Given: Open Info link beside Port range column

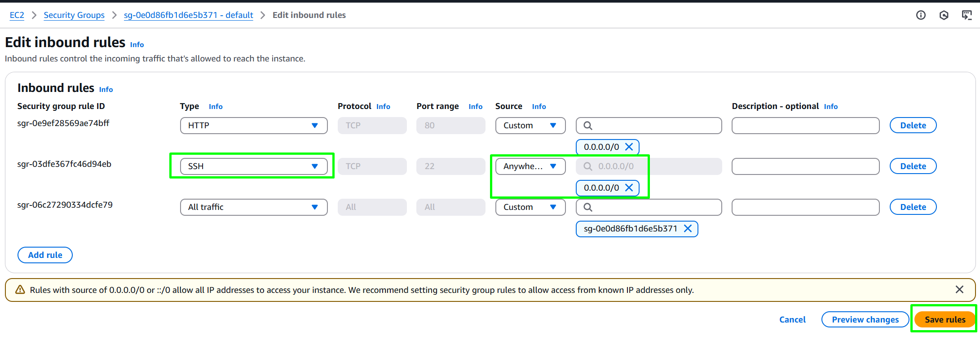Looking at the screenshot, I should (475, 107).
